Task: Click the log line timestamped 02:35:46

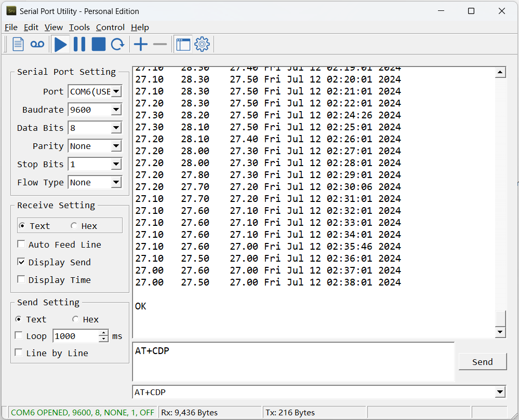Action: [x=268, y=247]
